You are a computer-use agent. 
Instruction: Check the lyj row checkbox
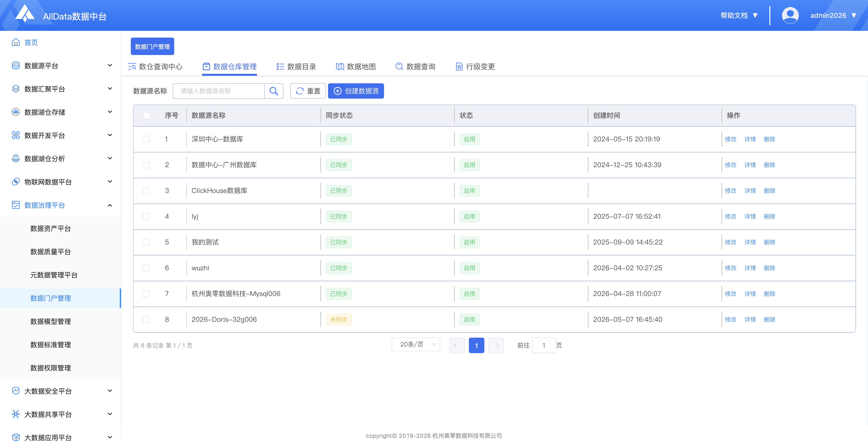[146, 216]
